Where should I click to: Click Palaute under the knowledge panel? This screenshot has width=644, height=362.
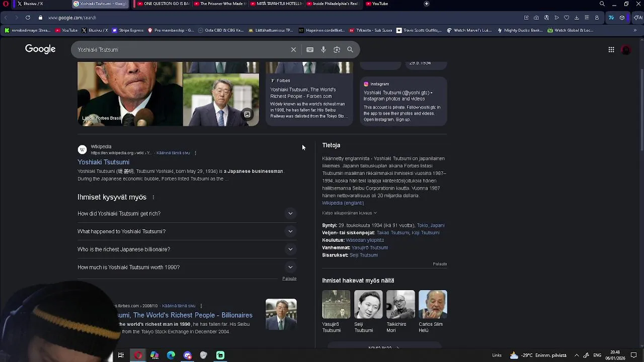[440, 264]
